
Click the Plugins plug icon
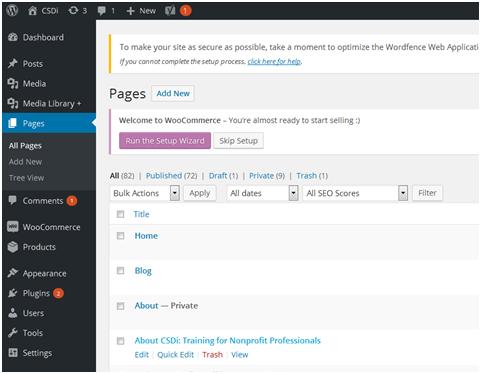click(13, 293)
